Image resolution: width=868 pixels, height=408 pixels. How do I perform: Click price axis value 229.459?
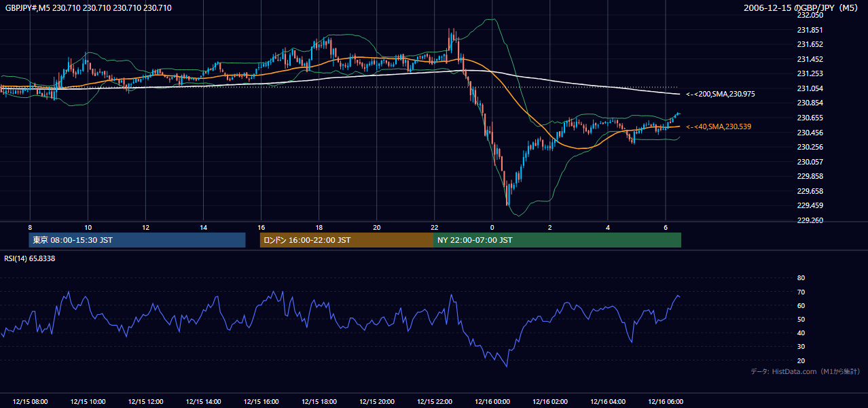tap(810, 205)
